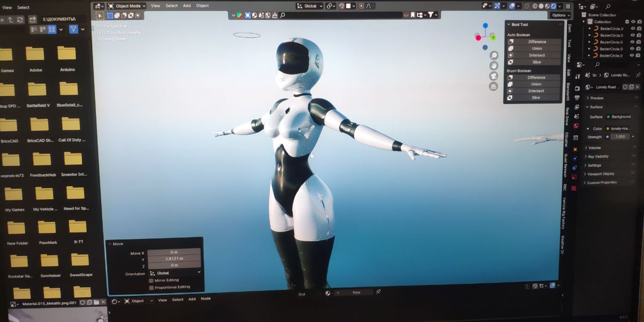Open the viewport Options dropdown

[x=561, y=15]
